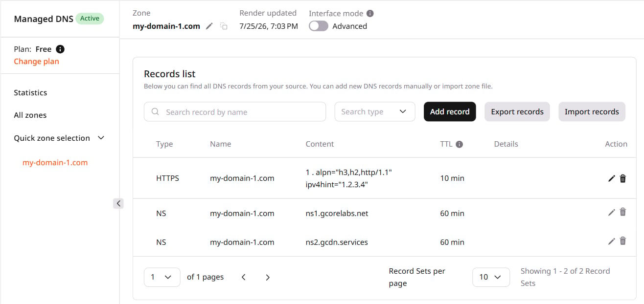This screenshot has width=644, height=304.
Task: Click Import records button
Action: point(592,111)
